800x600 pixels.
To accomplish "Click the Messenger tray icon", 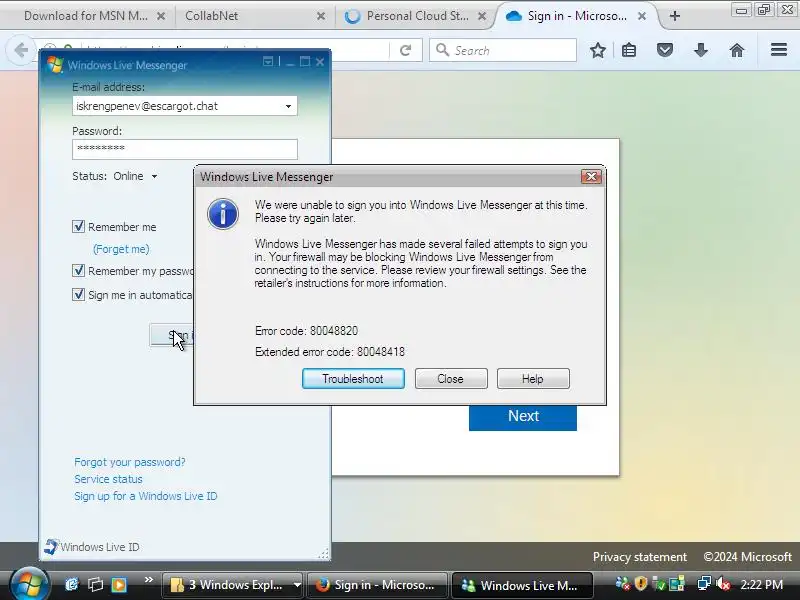I will 622,583.
